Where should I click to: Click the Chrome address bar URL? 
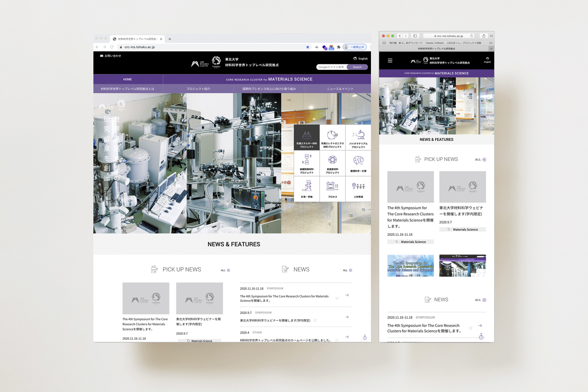(140, 47)
